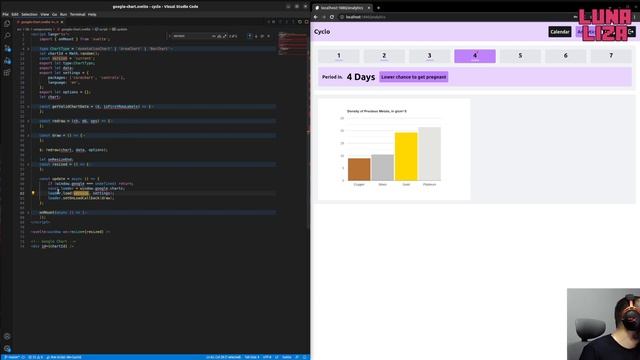Expand folded ChartType definition in gutter
The height and width of the screenshot is (360, 640).
pyautogui.click(x=28, y=49)
